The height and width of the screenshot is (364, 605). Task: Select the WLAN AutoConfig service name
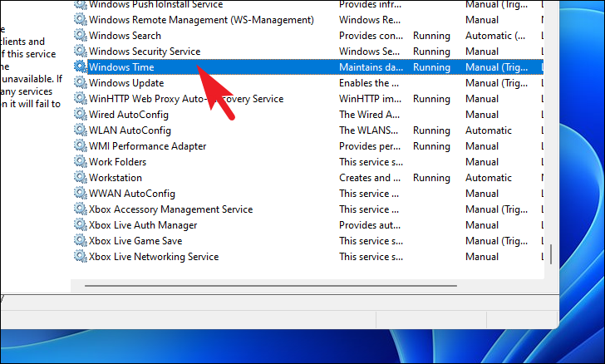tap(130, 130)
